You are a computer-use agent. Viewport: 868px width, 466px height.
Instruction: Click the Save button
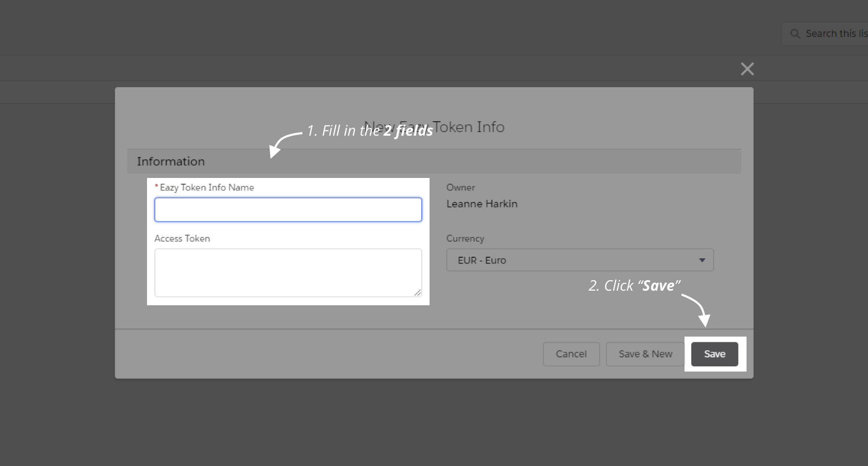(x=714, y=354)
